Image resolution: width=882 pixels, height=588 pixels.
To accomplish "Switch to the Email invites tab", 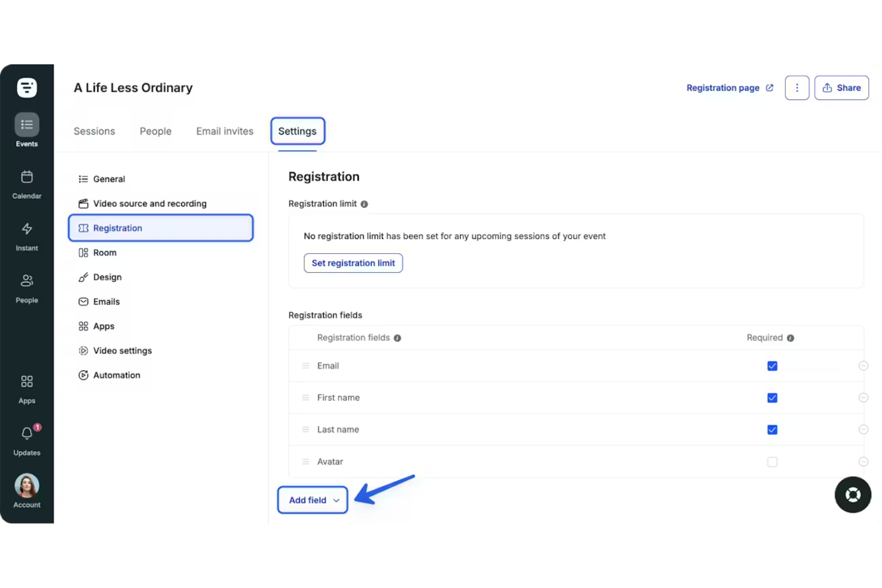I will tap(225, 131).
